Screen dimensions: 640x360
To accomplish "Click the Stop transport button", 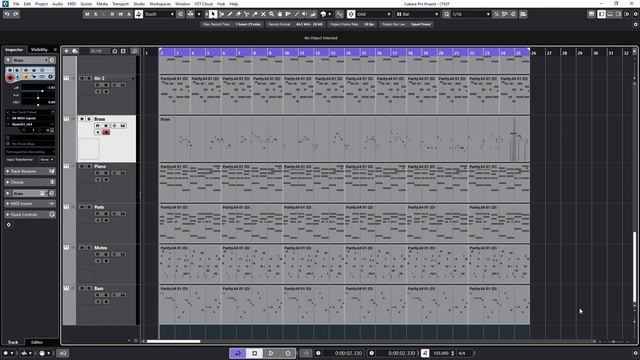I will pos(254,353).
